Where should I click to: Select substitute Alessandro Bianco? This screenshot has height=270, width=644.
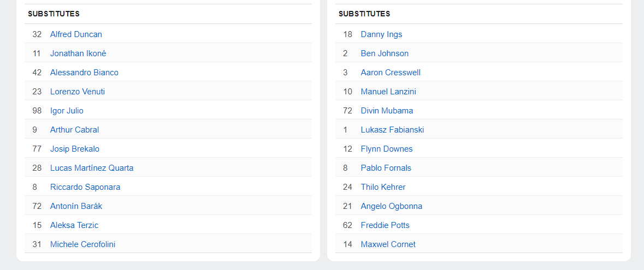click(x=84, y=73)
